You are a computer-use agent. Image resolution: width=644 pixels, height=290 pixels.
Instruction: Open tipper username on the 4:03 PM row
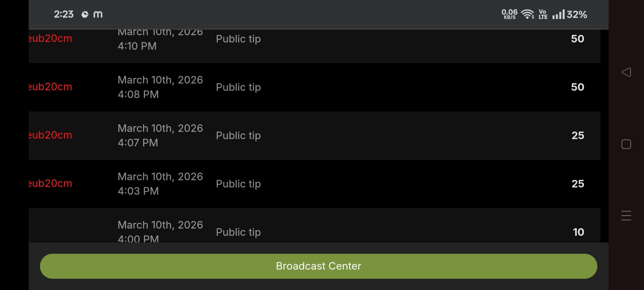[x=50, y=184]
